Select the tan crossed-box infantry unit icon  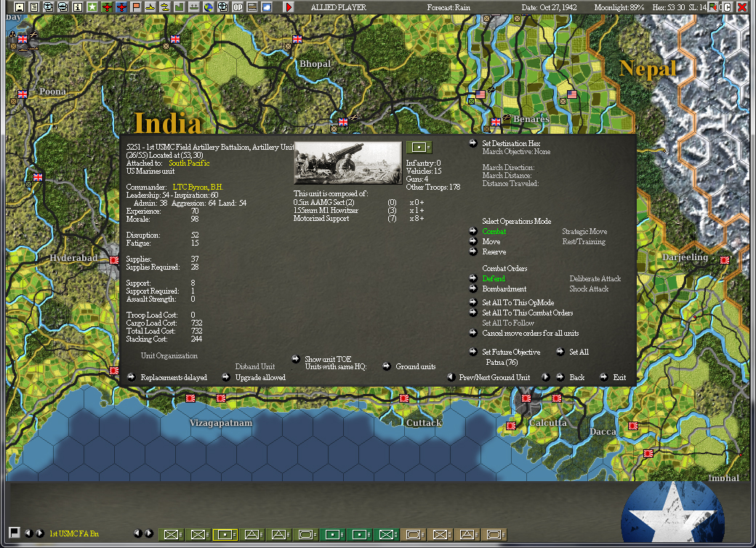(440, 534)
